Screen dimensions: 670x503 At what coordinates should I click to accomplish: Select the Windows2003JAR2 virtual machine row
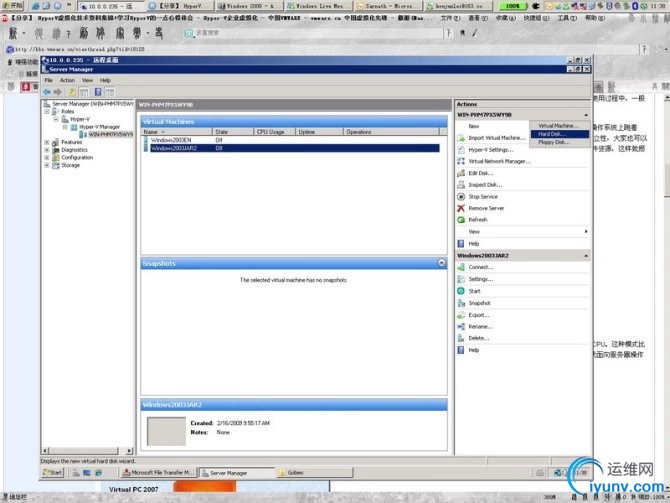click(292, 148)
